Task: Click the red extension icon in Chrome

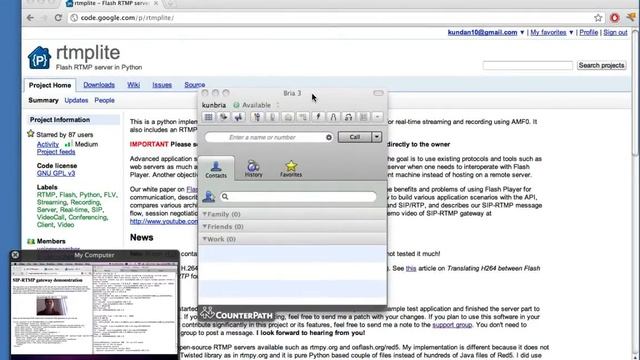Action: tap(615, 18)
